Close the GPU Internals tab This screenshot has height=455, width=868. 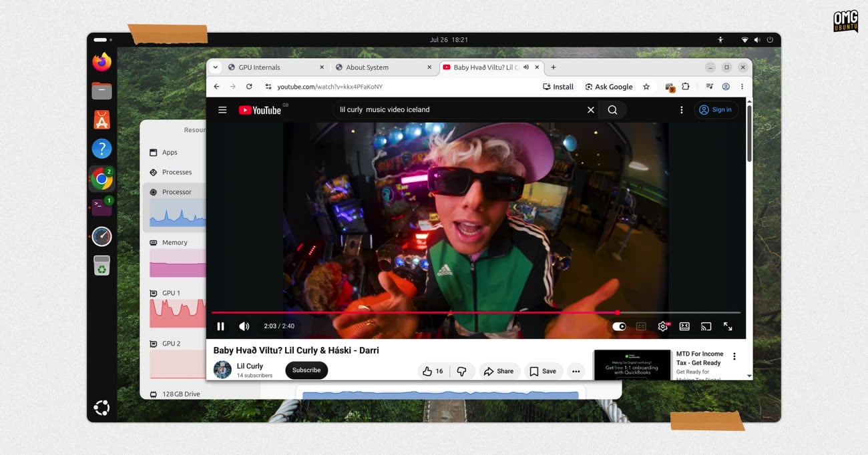(321, 67)
